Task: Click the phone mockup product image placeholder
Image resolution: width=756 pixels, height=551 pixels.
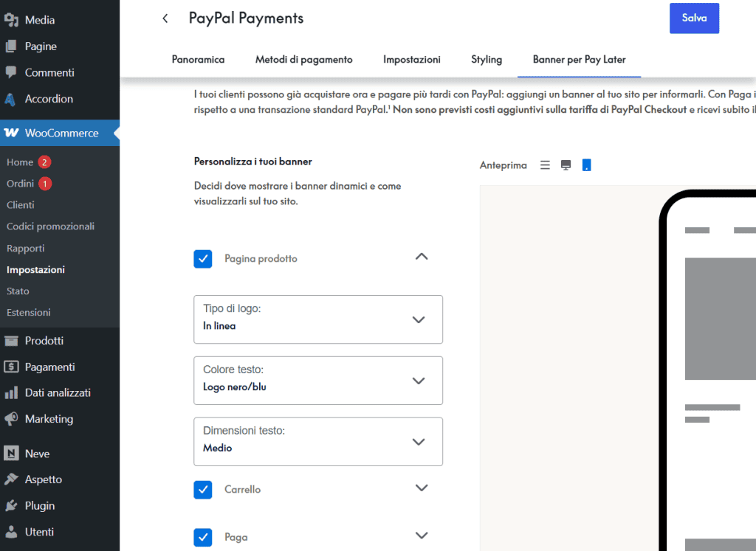Action: [x=721, y=319]
